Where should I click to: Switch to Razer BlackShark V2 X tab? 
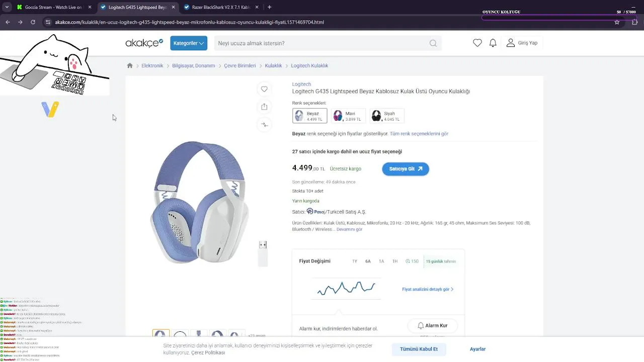click(x=221, y=8)
